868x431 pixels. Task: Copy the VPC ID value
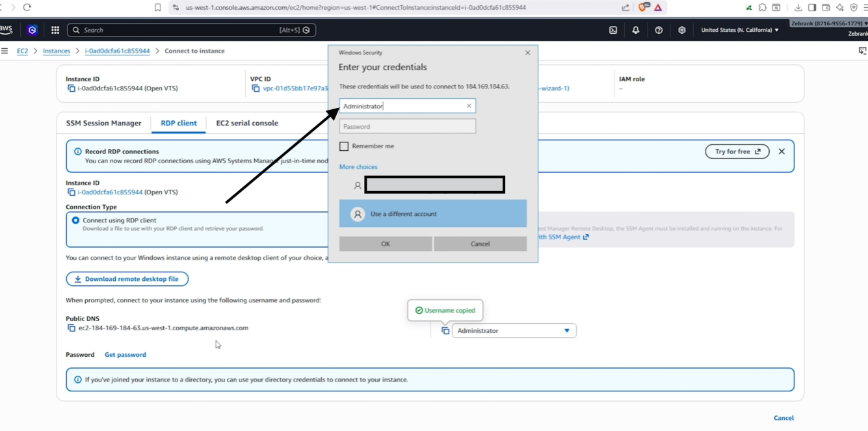point(256,88)
